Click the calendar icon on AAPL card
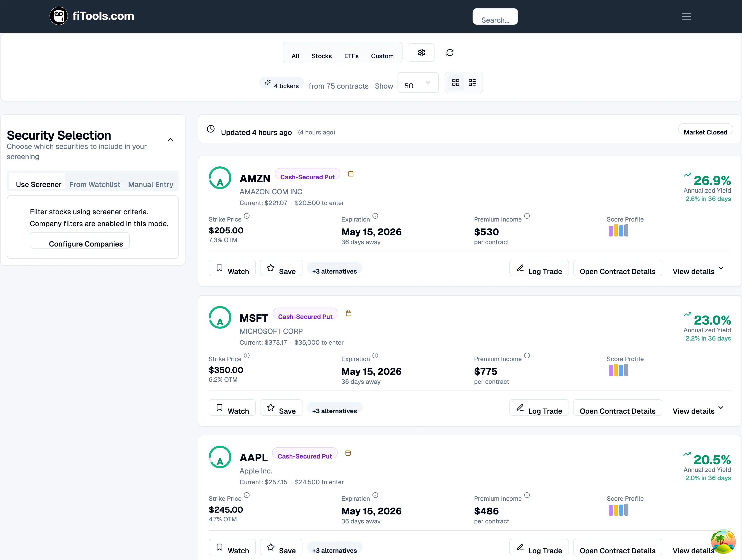742x560 pixels. click(348, 453)
